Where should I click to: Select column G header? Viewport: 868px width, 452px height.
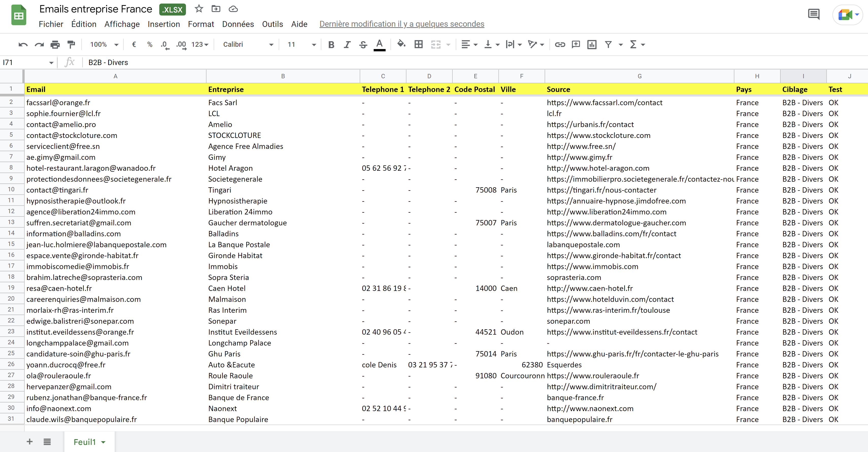tap(639, 76)
